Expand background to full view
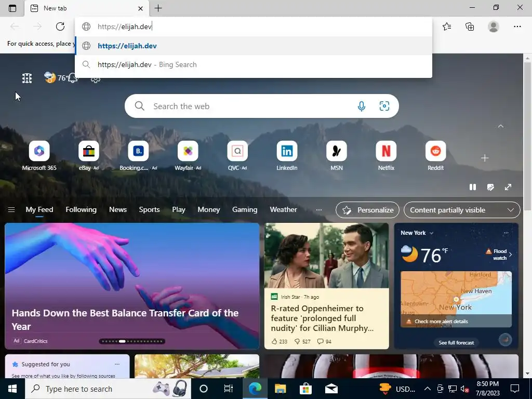This screenshot has height=399, width=532. [x=508, y=187]
